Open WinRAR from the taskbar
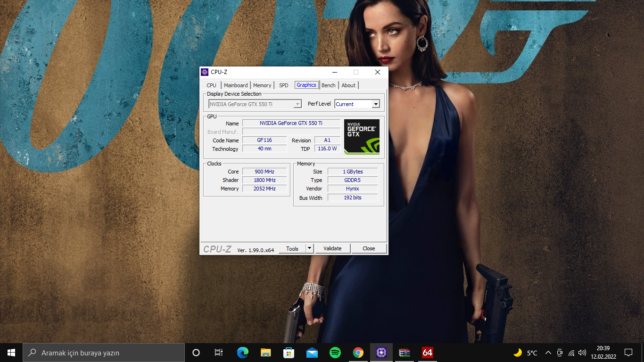The image size is (644, 362). pyautogui.click(x=405, y=353)
